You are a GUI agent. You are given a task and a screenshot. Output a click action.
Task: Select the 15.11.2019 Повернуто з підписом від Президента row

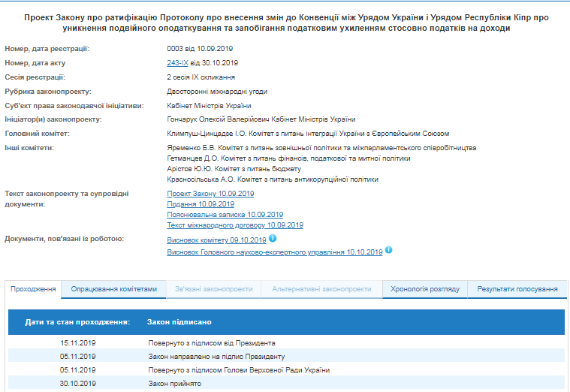click(286, 342)
